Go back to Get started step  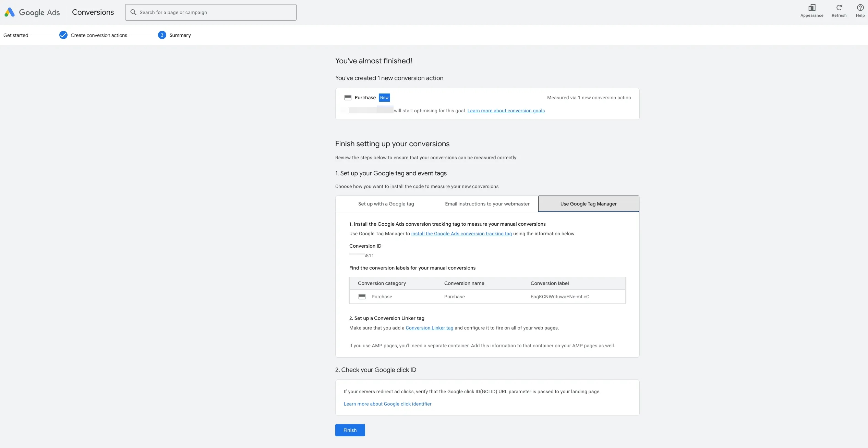point(16,35)
